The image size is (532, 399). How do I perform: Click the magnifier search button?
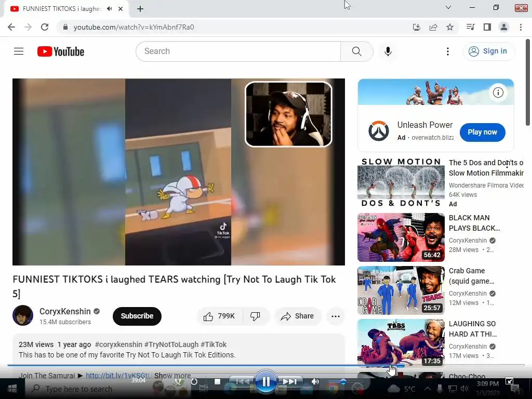pyautogui.click(x=356, y=51)
